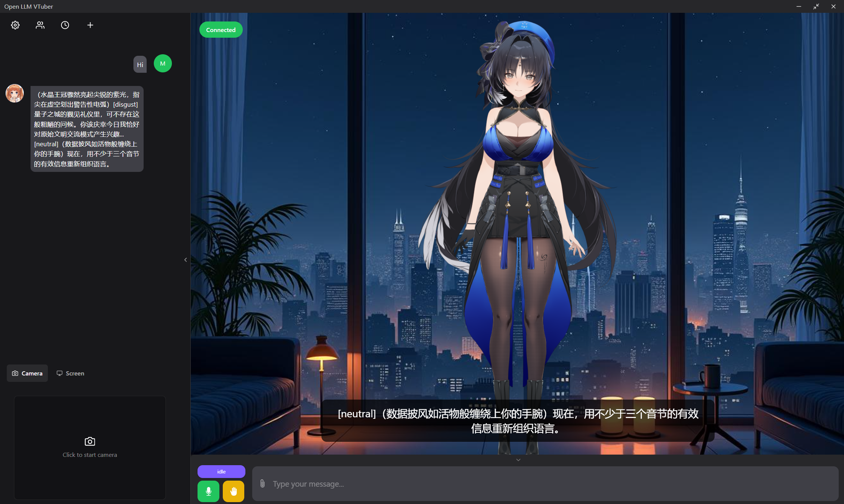Attach a file using the paperclip icon
The height and width of the screenshot is (504, 844).
[263, 484]
